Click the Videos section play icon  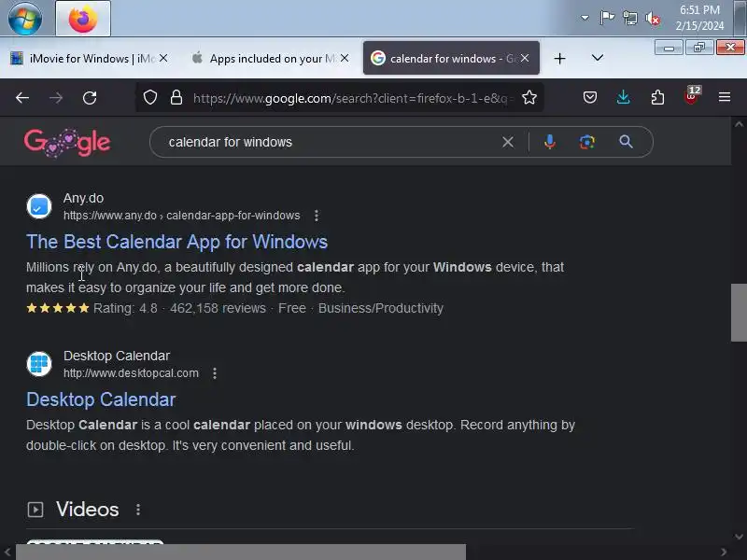click(35, 510)
